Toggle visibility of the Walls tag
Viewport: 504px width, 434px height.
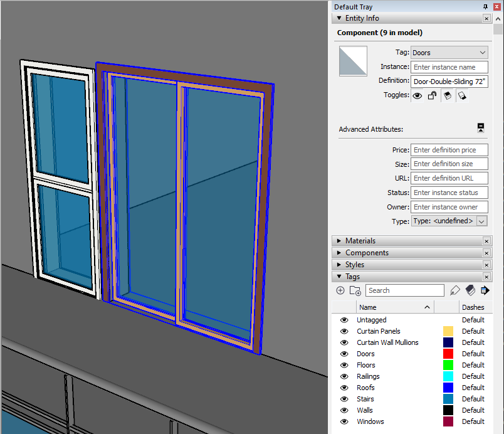[344, 410]
